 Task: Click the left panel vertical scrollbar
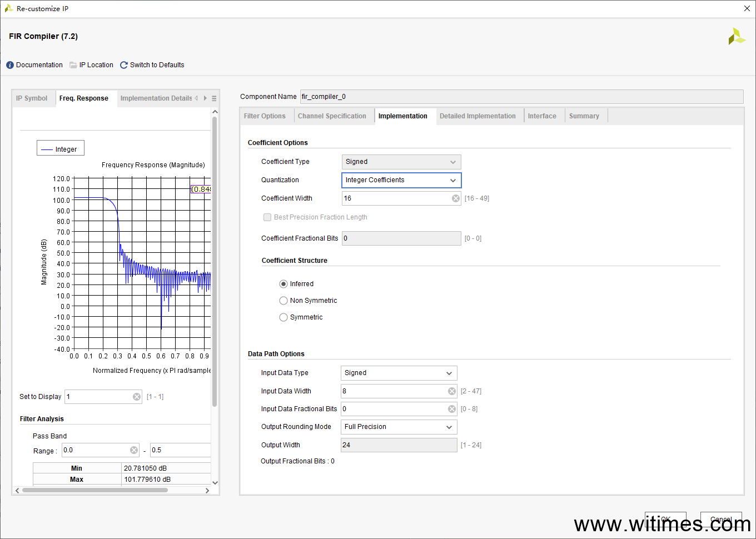coord(215,261)
